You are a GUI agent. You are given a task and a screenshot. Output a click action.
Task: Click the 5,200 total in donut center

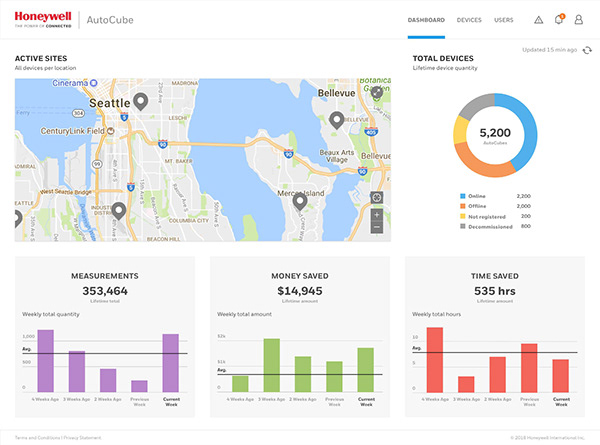tap(495, 133)
